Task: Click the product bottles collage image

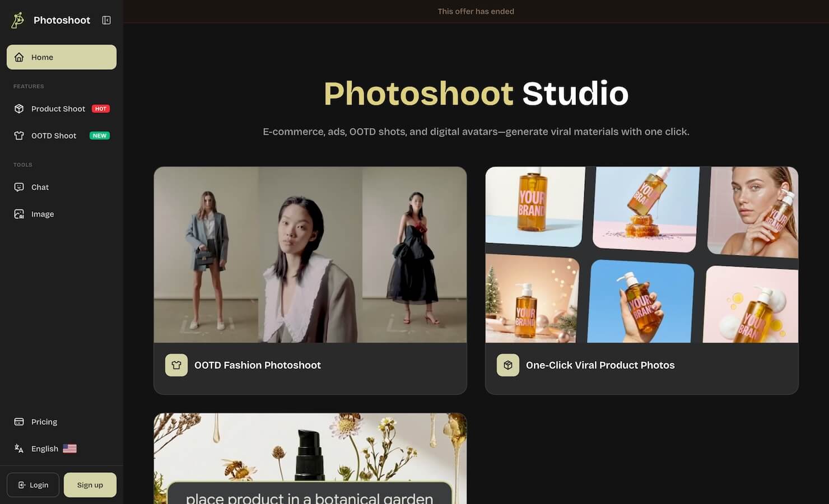Action: coord(642,255)
